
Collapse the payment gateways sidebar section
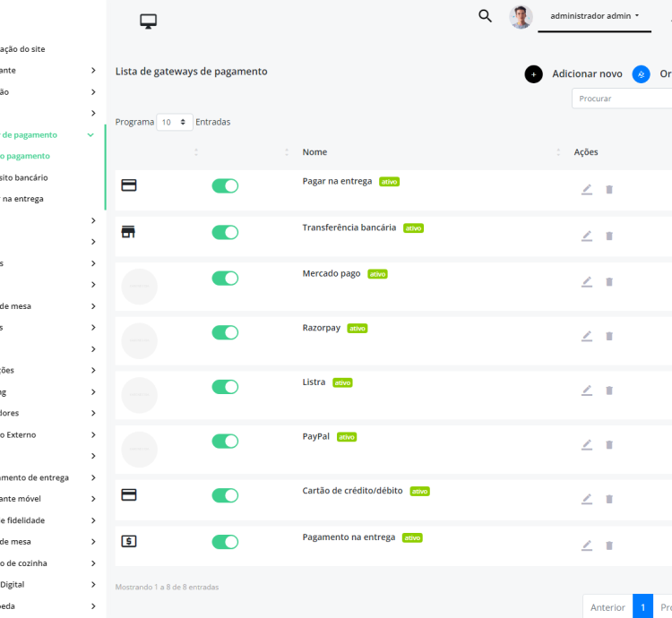[x=90, y=135]
